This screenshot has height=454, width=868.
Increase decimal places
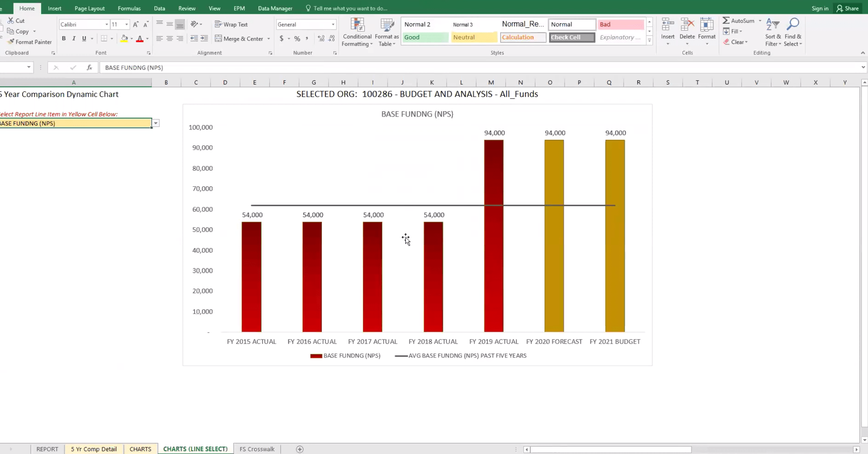coord(321,39)
